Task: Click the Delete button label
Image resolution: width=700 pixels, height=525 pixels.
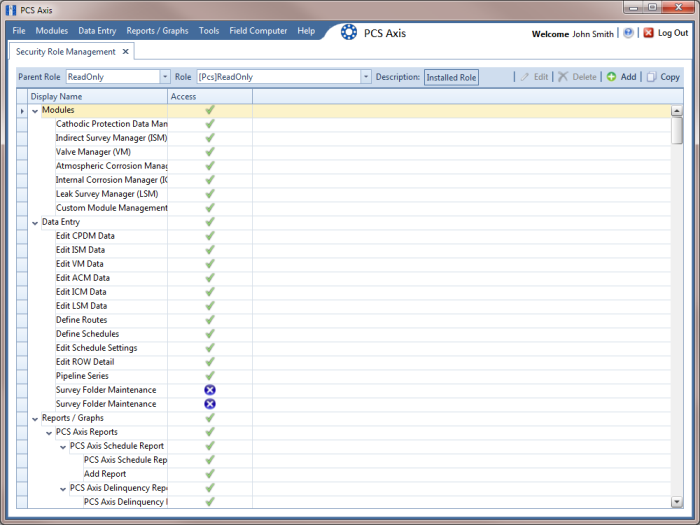Action: pos(584,77)
